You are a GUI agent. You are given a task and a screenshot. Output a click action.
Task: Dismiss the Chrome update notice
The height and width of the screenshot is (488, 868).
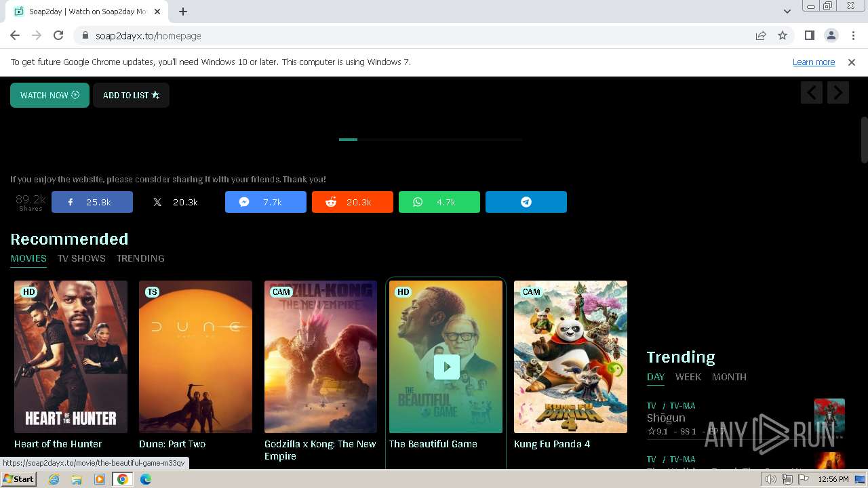[852, 62]
